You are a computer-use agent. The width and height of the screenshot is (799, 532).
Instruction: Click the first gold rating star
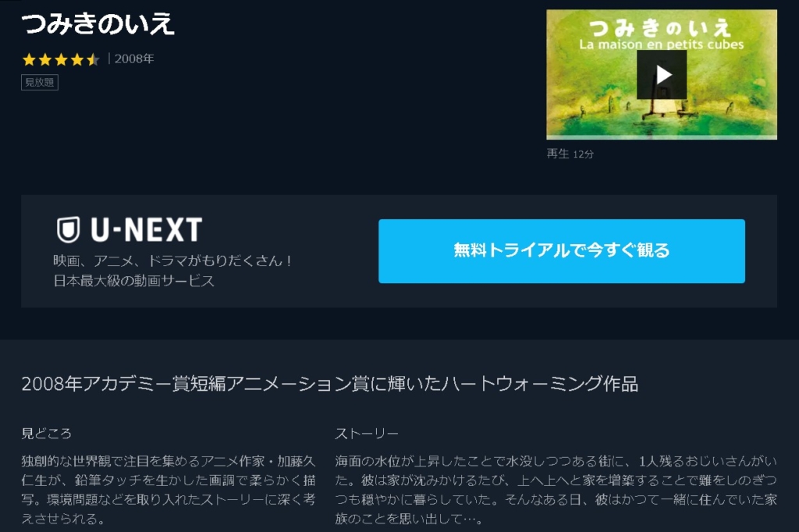[29, 59]
